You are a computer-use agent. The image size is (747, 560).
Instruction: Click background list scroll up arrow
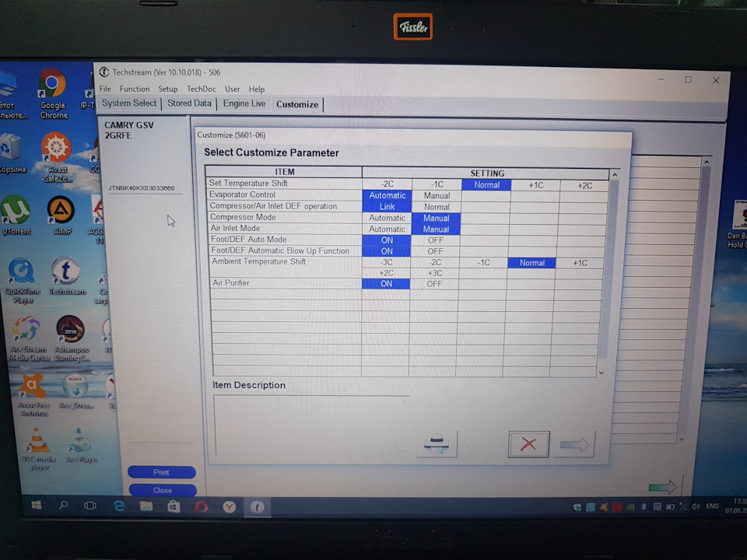click(707, 163)
